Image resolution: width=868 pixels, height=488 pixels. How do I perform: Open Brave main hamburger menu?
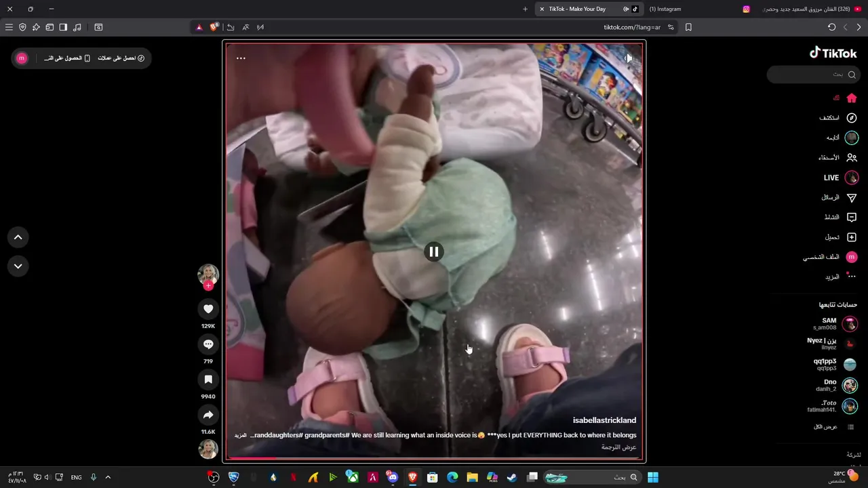coord(9,27)
